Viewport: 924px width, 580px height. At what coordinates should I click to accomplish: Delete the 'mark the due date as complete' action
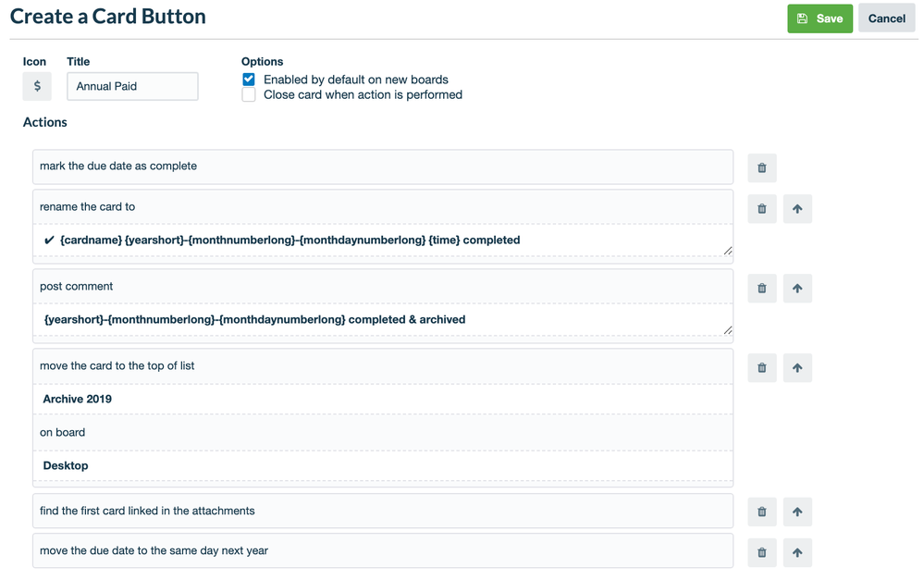click(x=761, y=167)
